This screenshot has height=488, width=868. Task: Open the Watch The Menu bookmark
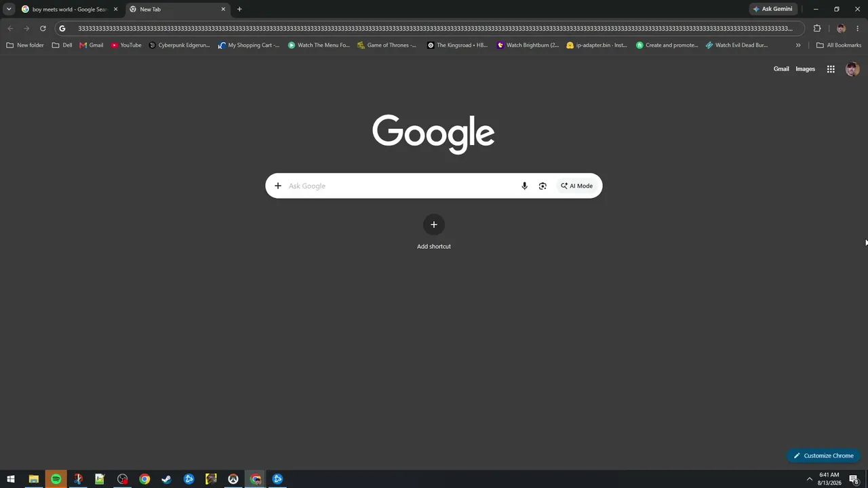tap(319, 45)
